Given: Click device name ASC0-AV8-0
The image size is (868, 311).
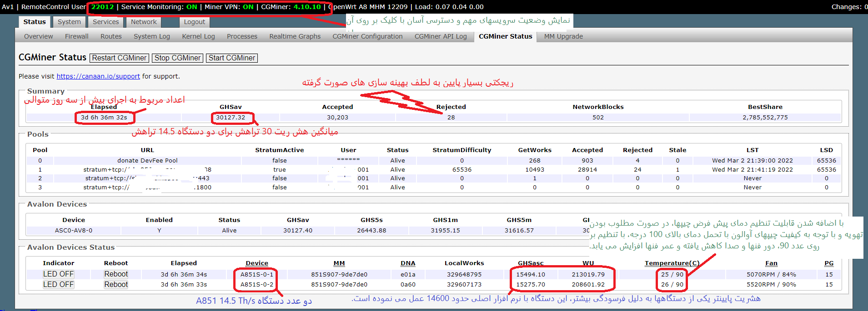Looking at the screenshot, I should pos(74,230).
